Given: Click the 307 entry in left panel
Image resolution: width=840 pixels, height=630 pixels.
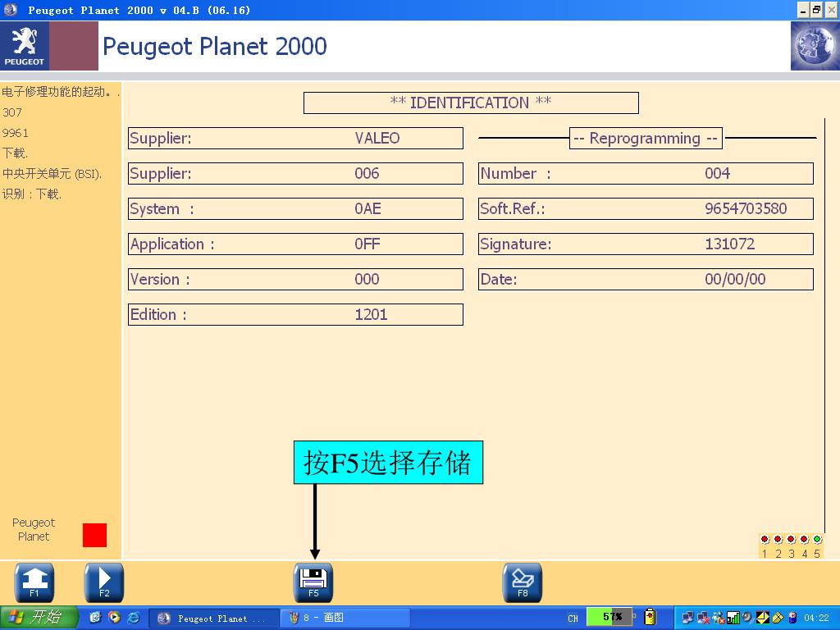Looking at the screenshot, I should (11, 112).
